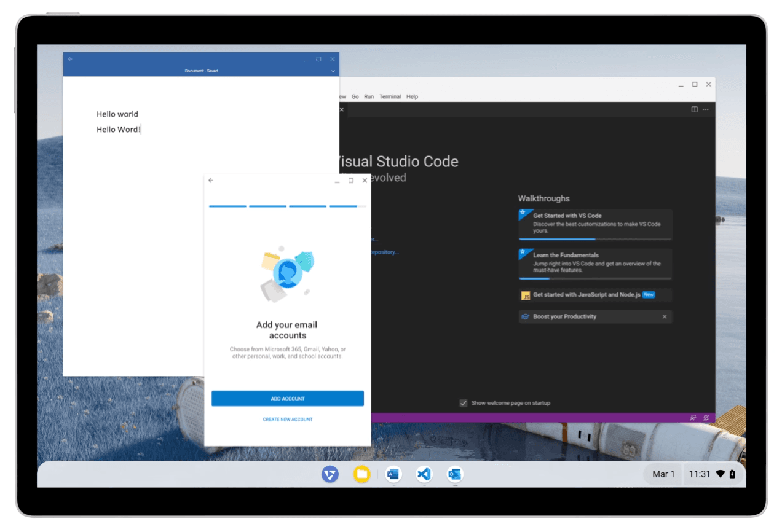Close the Outlook setup window
The width and height of the screenshot is (782, 532).
[365, 181]
